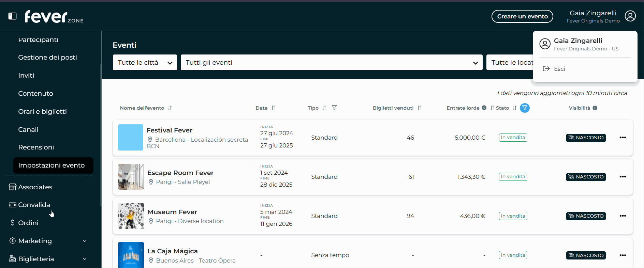Open the Escape Room Fever event title
The height and width of the screenshot is (268, 644).
click(x=180, y=173)
